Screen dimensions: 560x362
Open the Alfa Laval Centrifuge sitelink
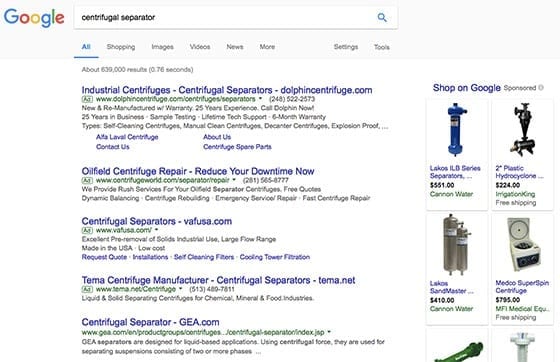point(127,137)
